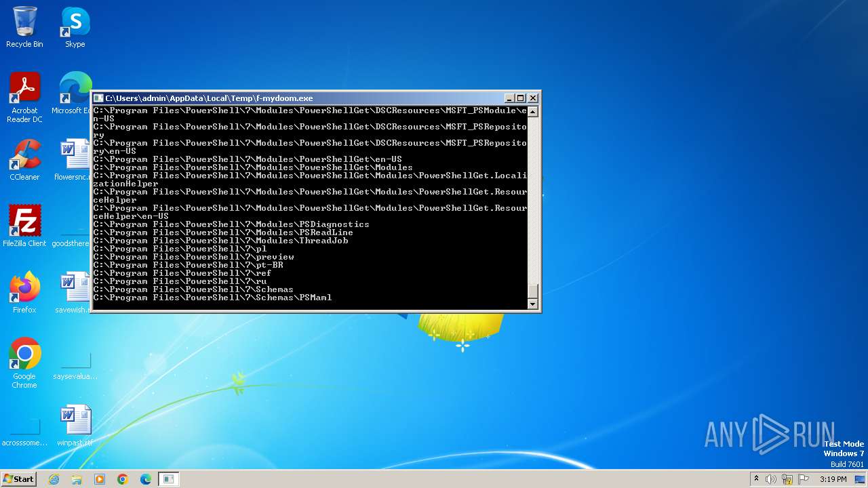Click the line ending in PowerShellGet\en-US
The width and height of the screenshot is (868, 488).
(248, 159)
